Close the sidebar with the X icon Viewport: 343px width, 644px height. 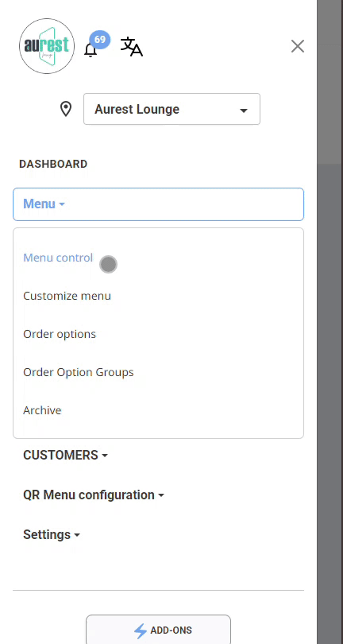click(298, 46)
